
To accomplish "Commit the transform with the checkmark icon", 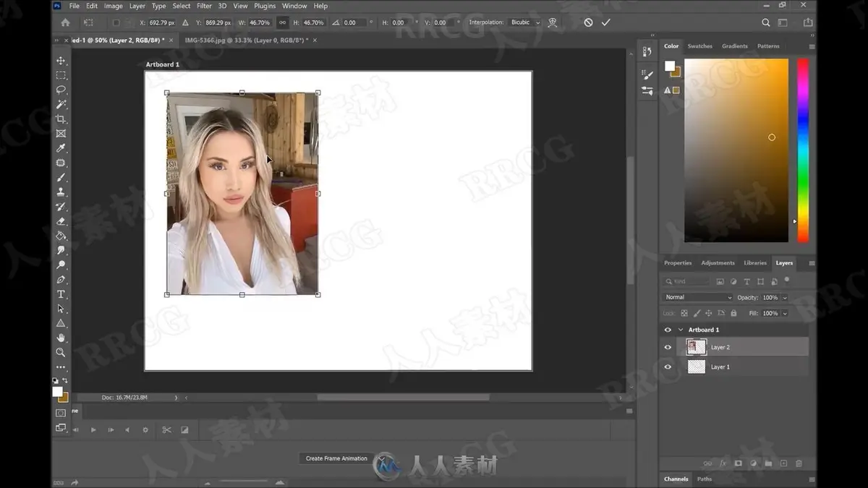I will click(x=606, y=22).
